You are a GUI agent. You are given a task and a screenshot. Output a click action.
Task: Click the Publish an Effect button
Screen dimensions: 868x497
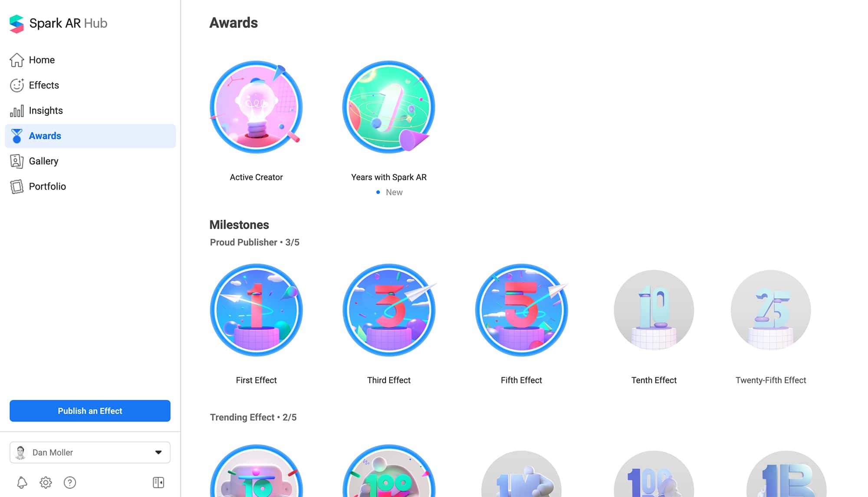(x=89, y=411)
